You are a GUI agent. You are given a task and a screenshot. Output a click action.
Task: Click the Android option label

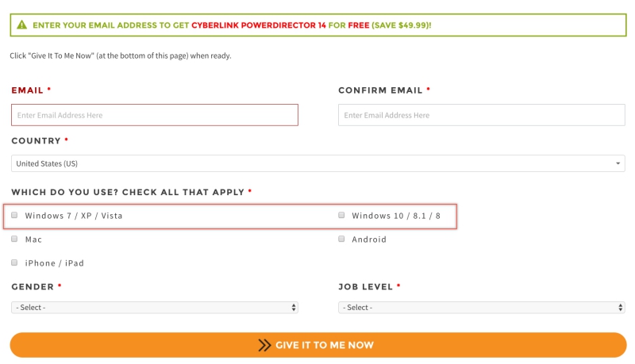(x=369, y=239)
